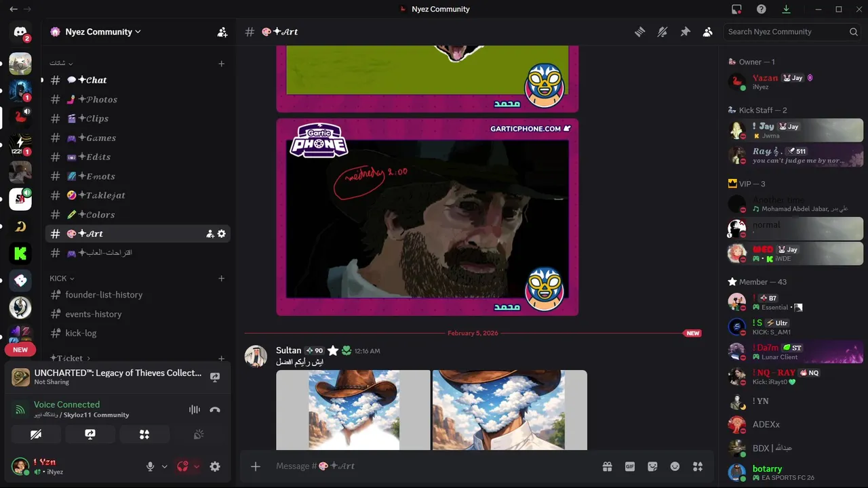Turn on camera in voice panel
868x488 pixels.
point(36,434)
